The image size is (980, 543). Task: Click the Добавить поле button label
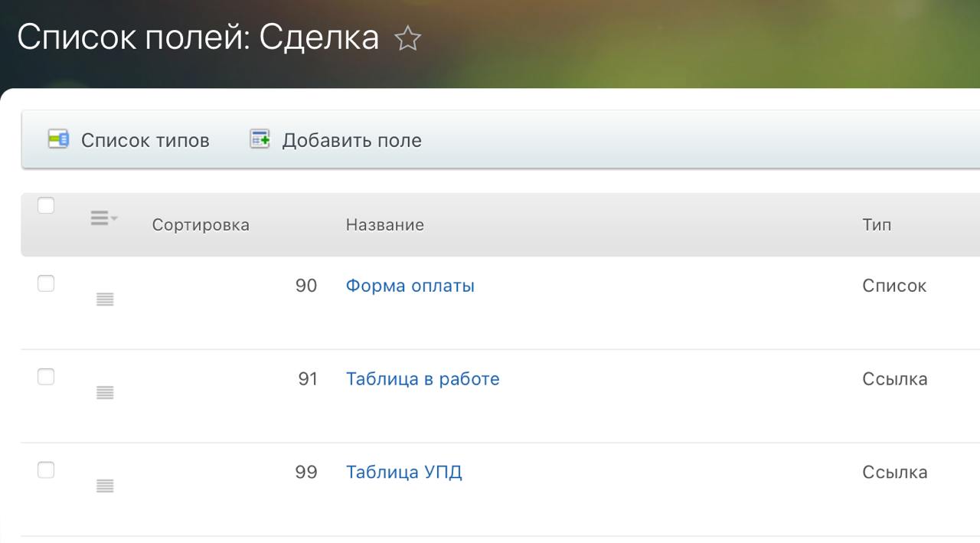click(x=351, y=141)
